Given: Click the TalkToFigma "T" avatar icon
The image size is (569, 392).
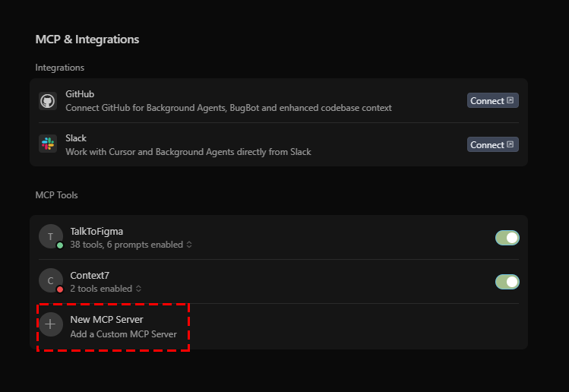Looking at the screenshot, I should click(51, 237).
